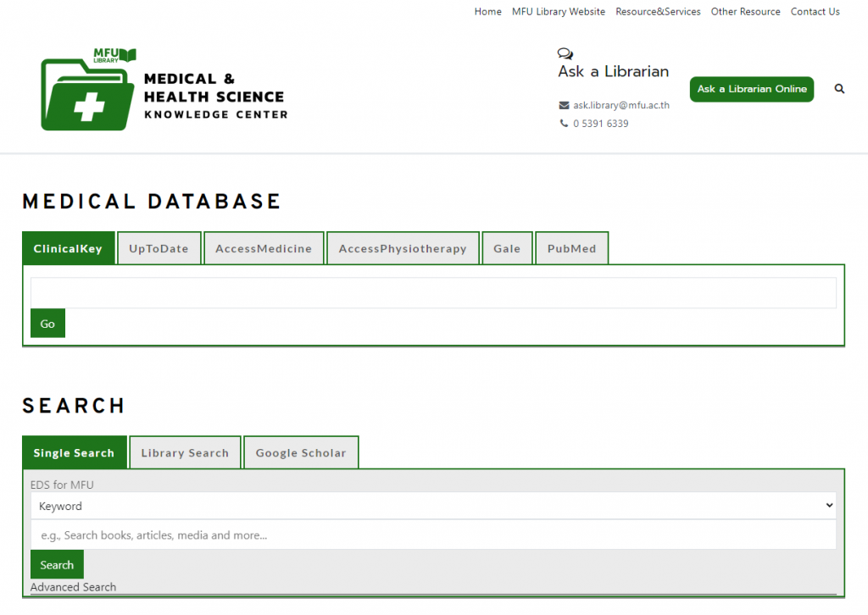Open the Advanced Search link
This screenshot has width=868, height=615.
coord(73,587)
